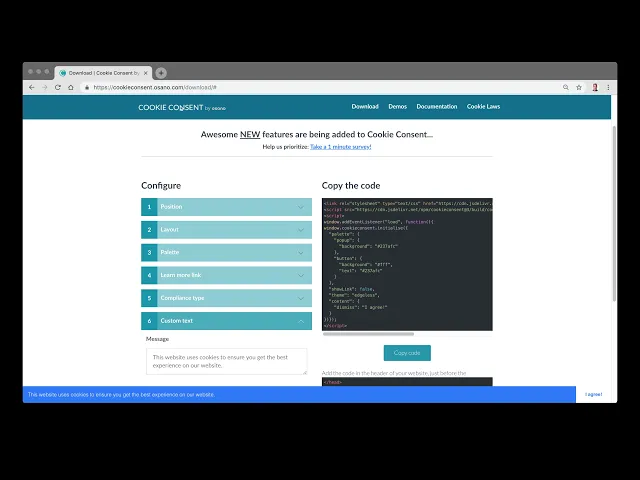Open the Demos nav item

click(398, 107)
